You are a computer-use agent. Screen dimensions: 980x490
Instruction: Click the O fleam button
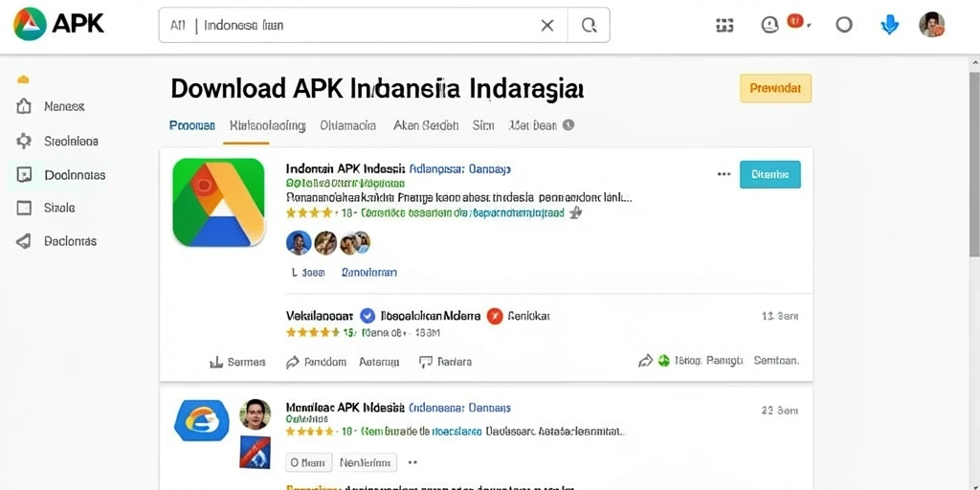(309, 462)
